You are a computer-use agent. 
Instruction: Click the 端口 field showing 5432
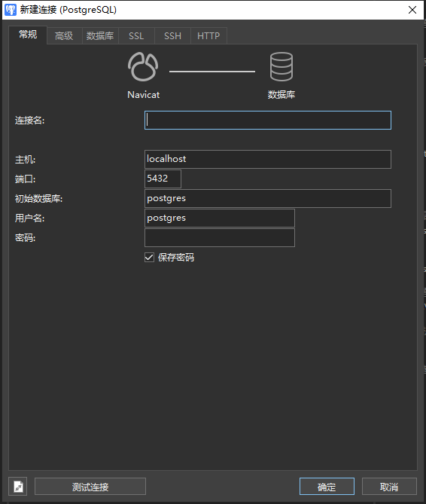coord(163,179)
